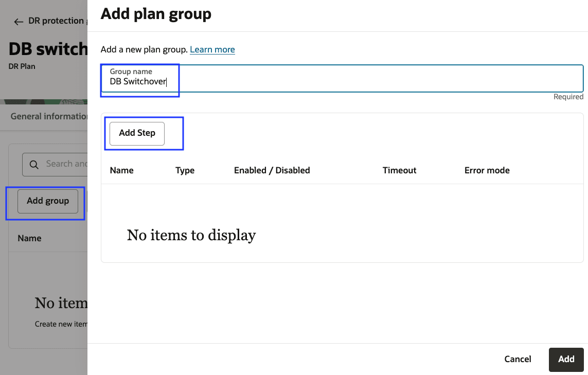The height and width of the screenshot is (375, 588).
Task: Click the Add plan group panel title
Action: [156, 14]
